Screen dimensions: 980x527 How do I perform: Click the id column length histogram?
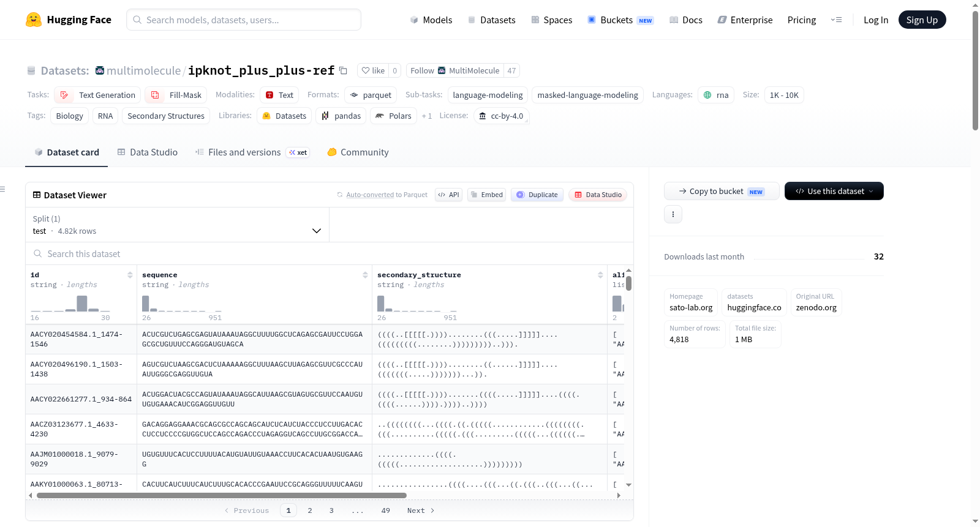click(x=70, y=304)
